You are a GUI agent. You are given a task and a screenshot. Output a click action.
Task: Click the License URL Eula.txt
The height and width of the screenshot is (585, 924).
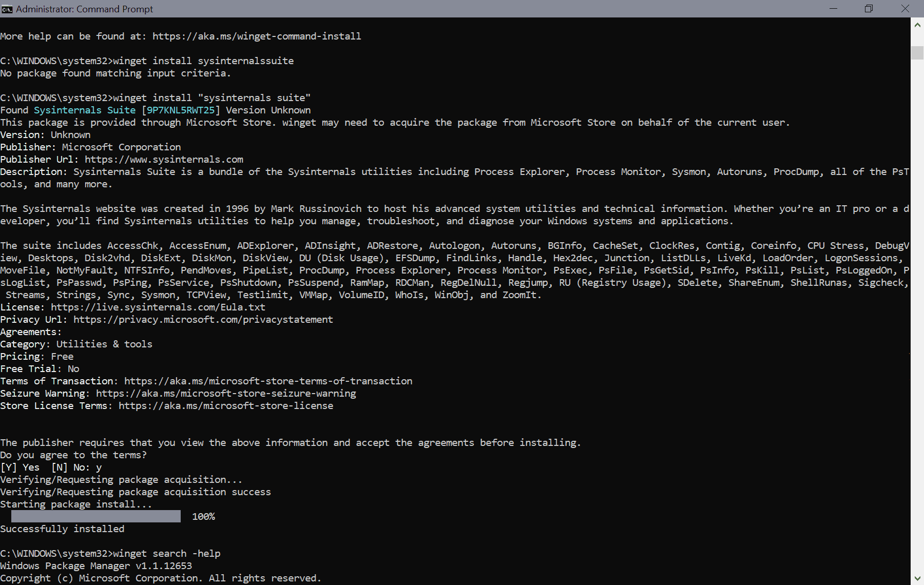click(x=158, y=307)
